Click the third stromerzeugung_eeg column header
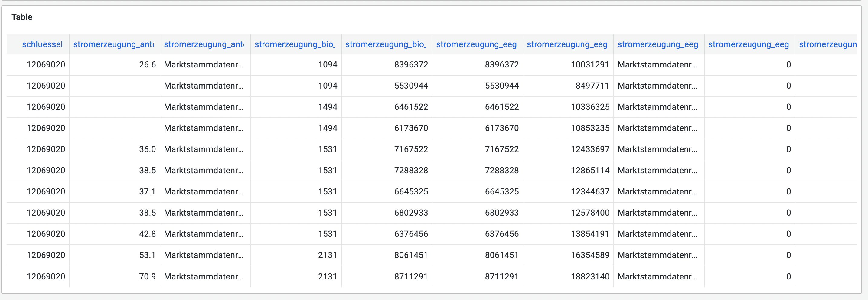This screenshot has width=868, height=300. click(x=658, y=44)
